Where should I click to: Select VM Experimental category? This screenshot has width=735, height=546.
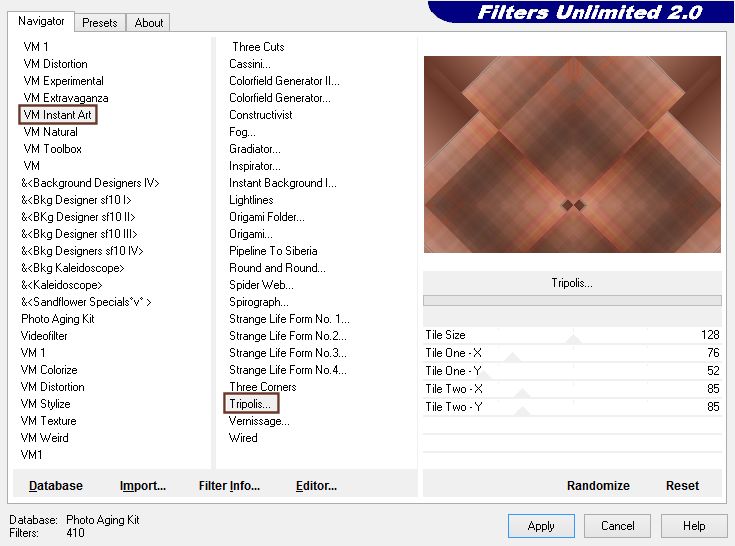point(63,81)
